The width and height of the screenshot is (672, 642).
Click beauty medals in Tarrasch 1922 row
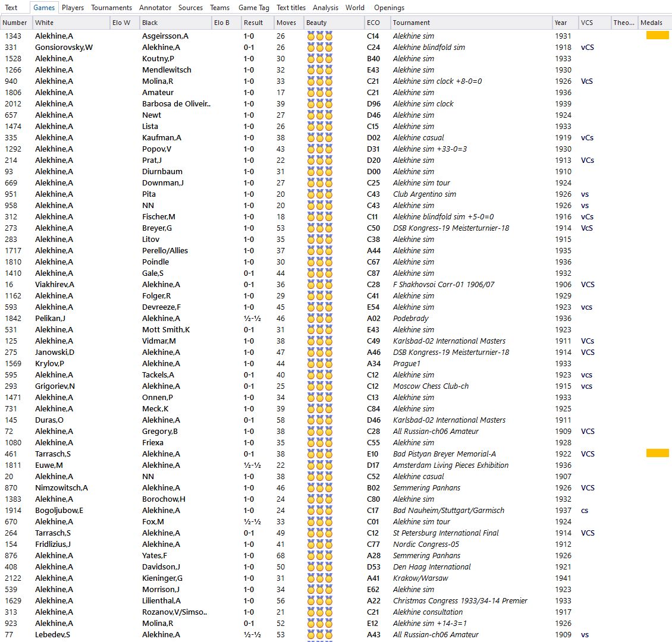click(319, 454)
